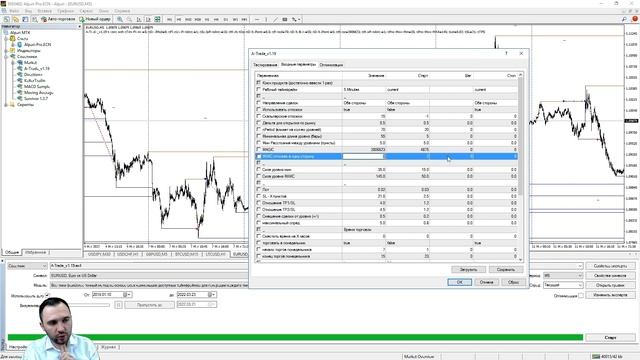Switch chart to M15 timeframe
The height and width of the screenshot is (360, 640).
pyautogui.click(x=188, y=19)
